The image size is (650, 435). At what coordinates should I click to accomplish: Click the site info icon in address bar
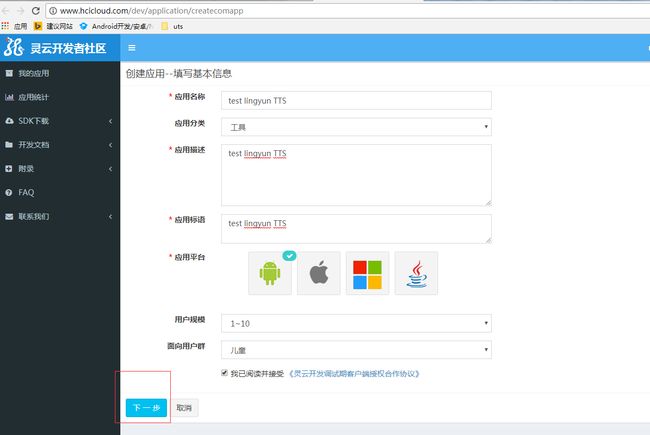point(53,11)
